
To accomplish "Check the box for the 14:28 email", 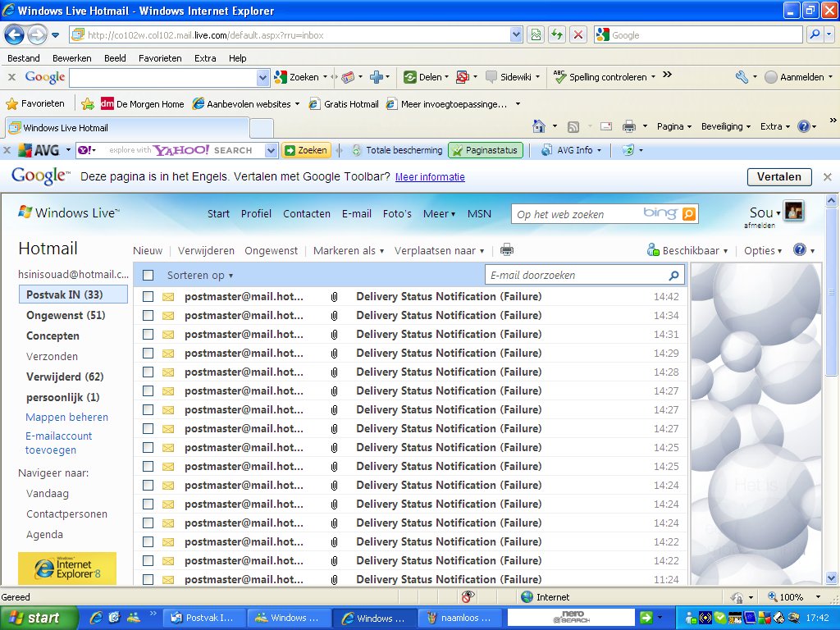I will tap(148, 372).
